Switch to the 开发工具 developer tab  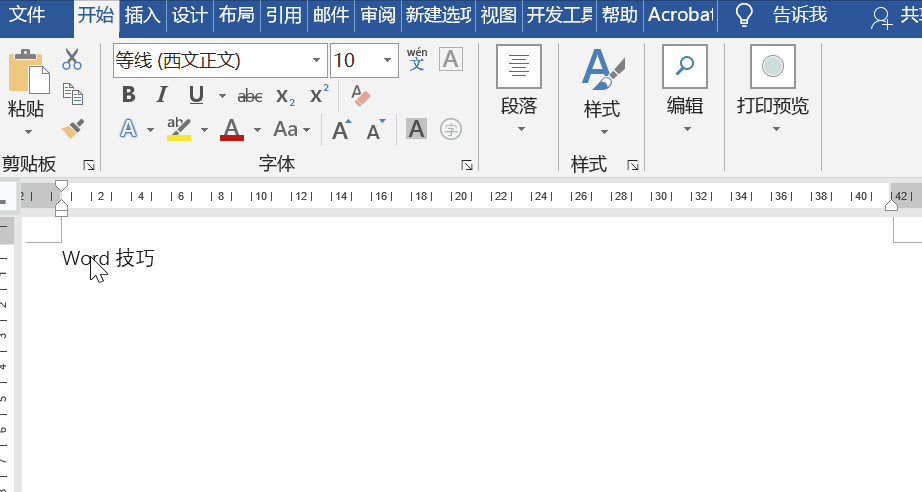pyautogui.click(x=559, y=15)
